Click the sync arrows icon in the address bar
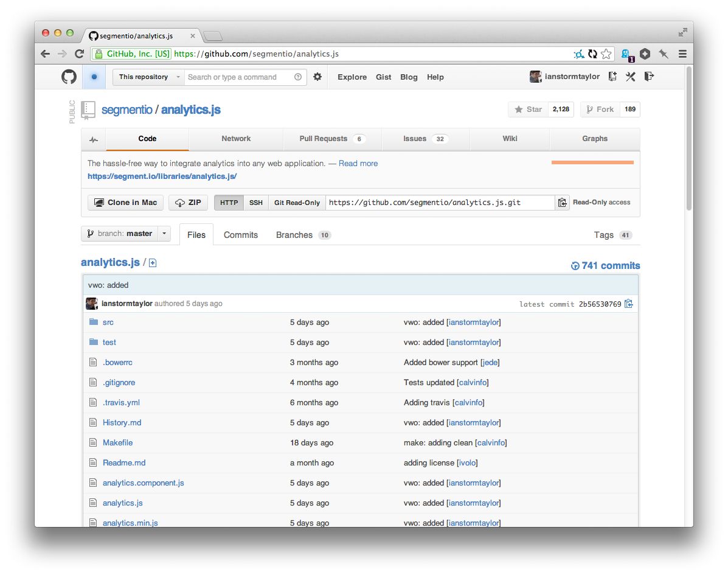The width and height of the screenshot is (728, 575). [x=592, y=54]
